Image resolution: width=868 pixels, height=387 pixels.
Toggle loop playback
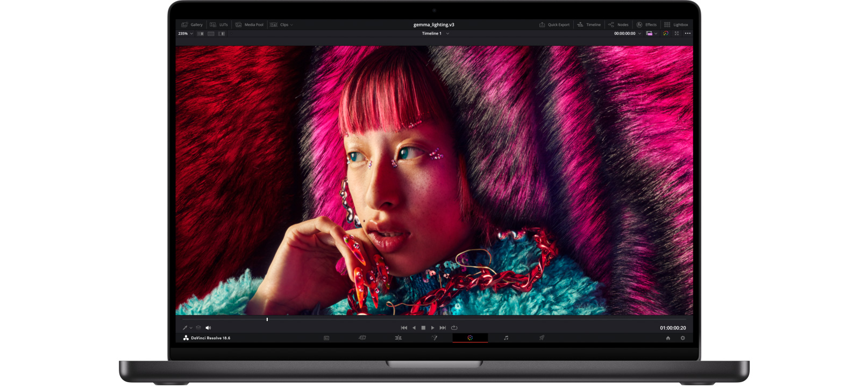(454, 328)
